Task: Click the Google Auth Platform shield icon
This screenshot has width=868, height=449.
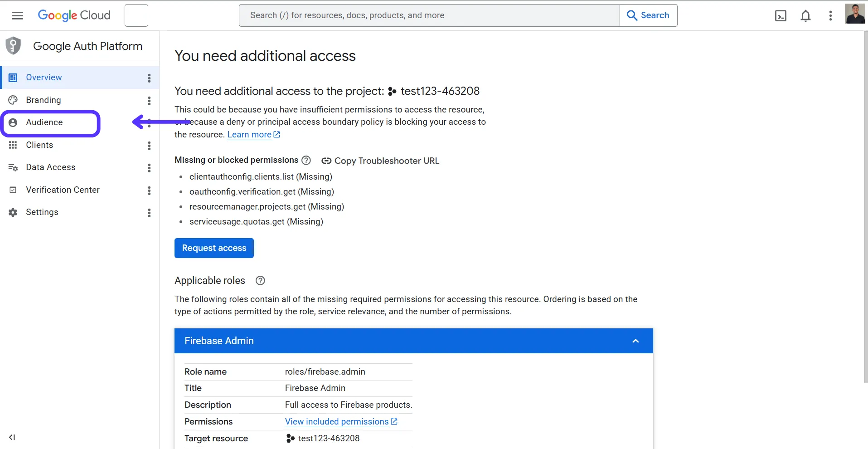Action: (x=13, y=45)
